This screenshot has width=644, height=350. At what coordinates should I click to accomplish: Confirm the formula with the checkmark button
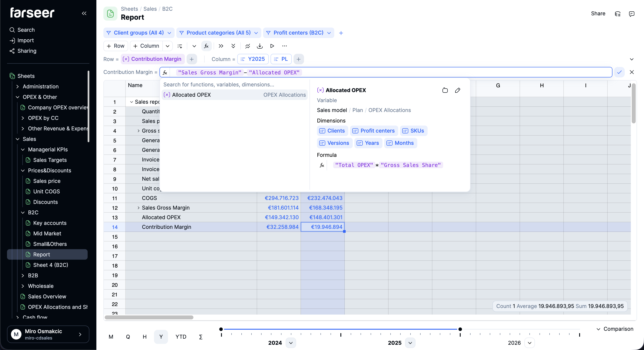620,72
